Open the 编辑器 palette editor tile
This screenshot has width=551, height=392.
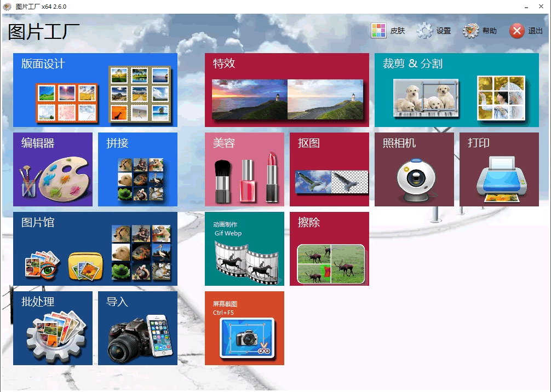[53, 169]
